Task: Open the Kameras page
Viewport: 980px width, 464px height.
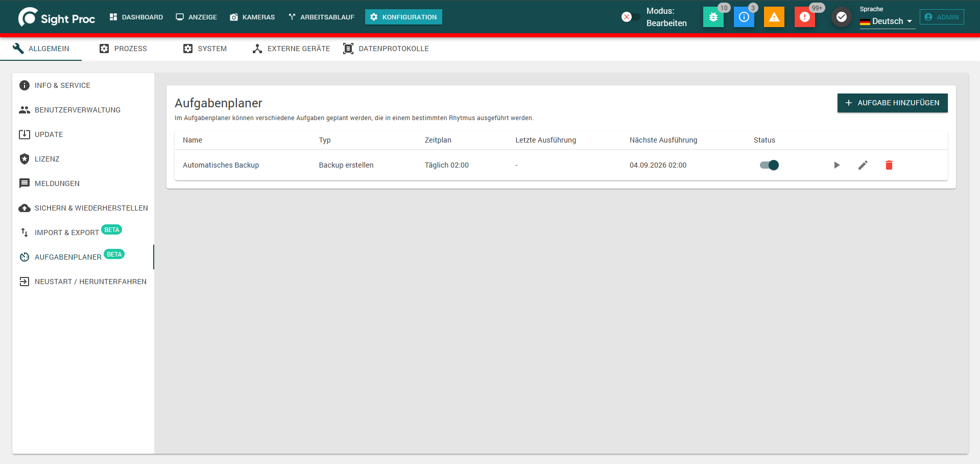Action: point(252,17)
